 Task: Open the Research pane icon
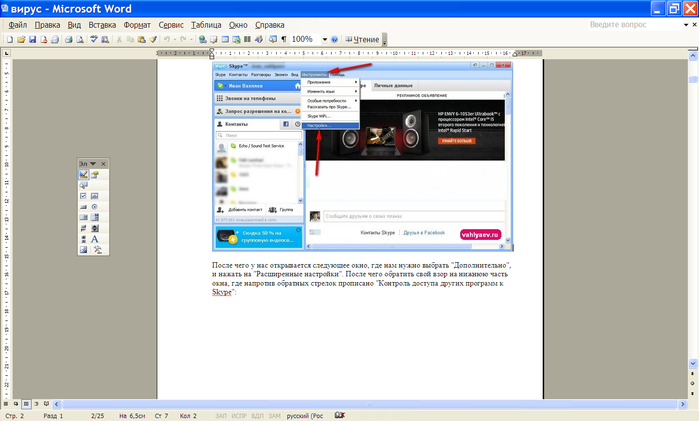[x=105, y=40]
